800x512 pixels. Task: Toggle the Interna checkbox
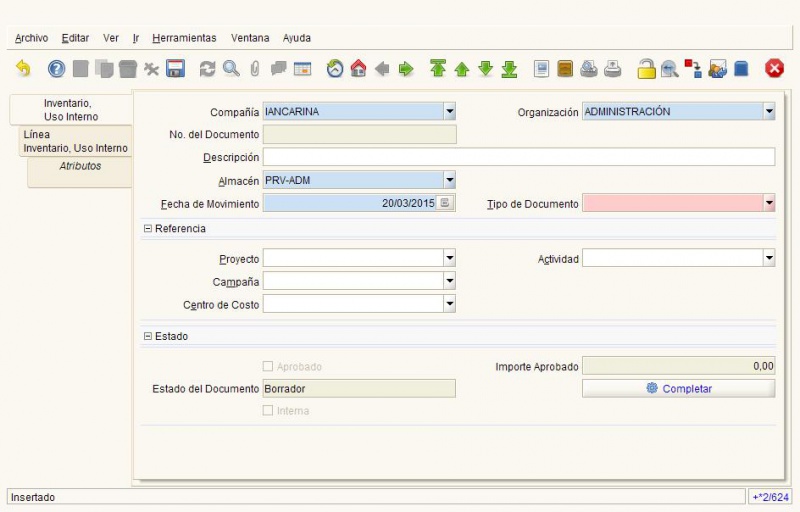coord(268,411)
